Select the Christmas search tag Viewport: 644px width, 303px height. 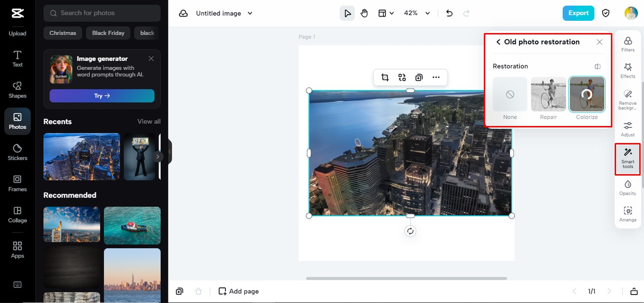63,33
